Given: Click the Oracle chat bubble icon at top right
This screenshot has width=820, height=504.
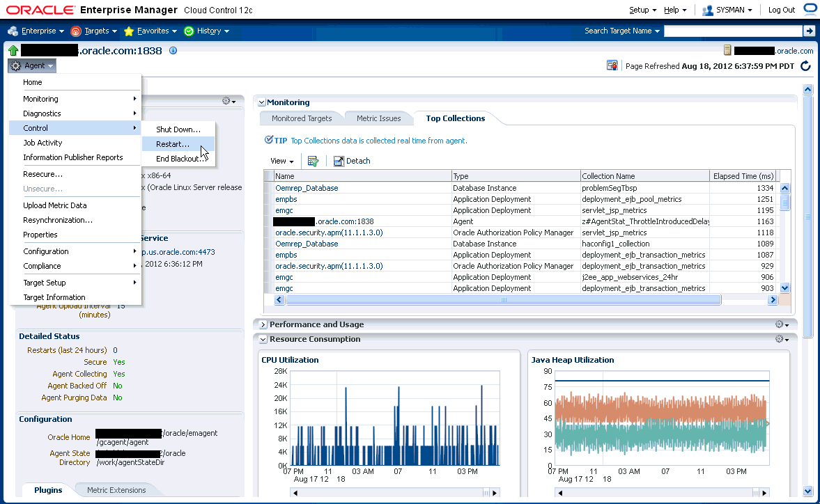Looking at the screenshot, I should [810, 10].
